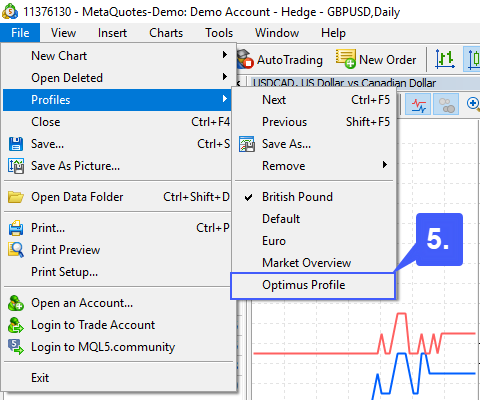This screenshot has width=480, height=400.
Task: Click the indicators chart icon in toolbar
Action: pos(419,105)
